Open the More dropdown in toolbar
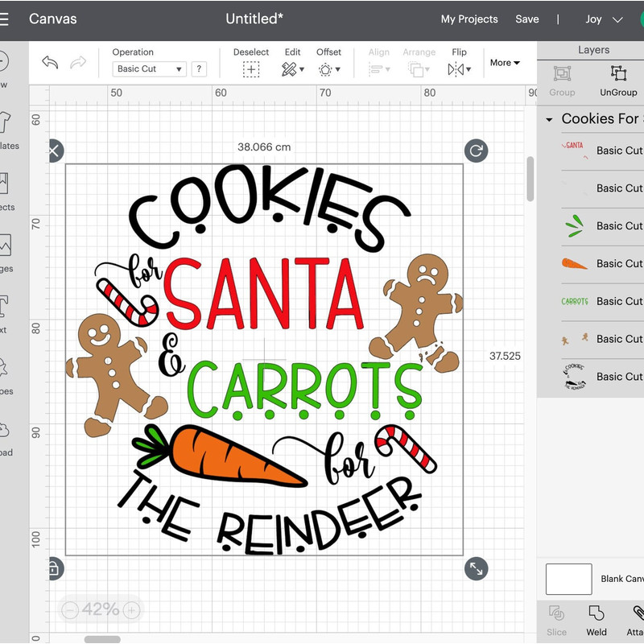The image size is (644, 644). point(504,62)
